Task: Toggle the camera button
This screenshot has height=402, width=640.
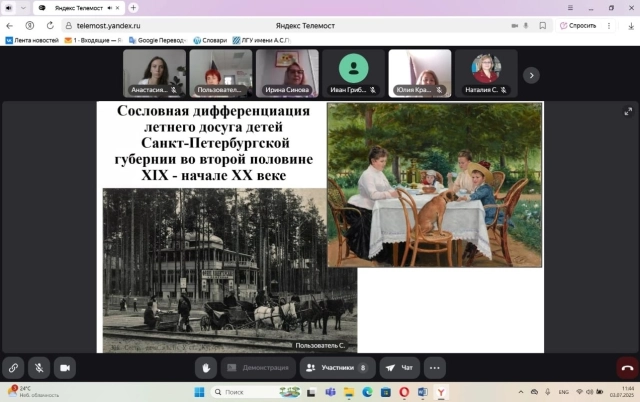Action: coord(65,368)
